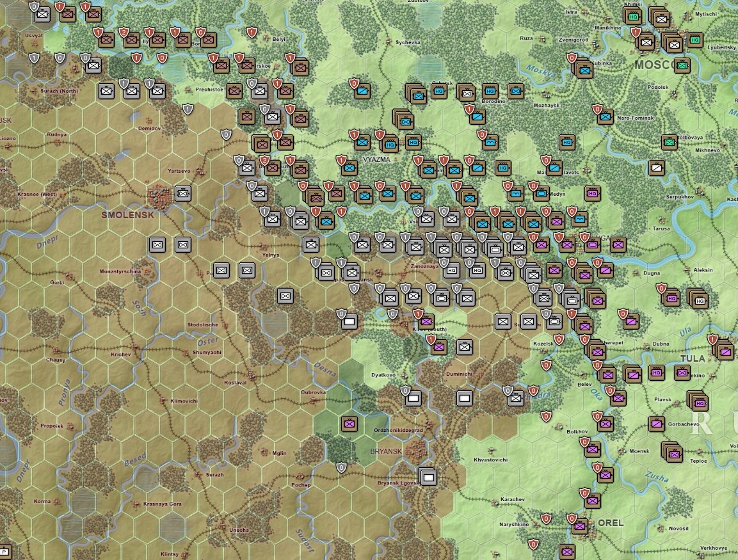Select the purple unit west of Mcensk
Screen dimensions: 738x560
pyautogui.click(x=593, y=450)
